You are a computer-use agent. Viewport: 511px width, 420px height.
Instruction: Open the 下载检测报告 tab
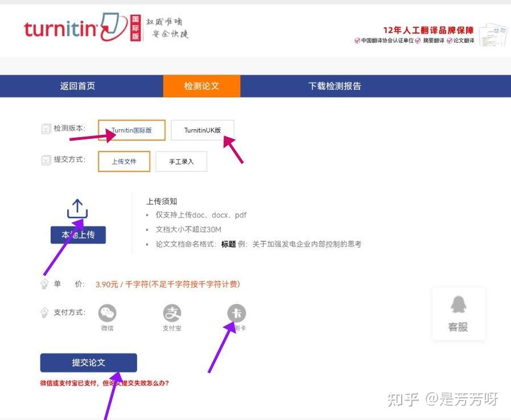[x=334, y=86]
